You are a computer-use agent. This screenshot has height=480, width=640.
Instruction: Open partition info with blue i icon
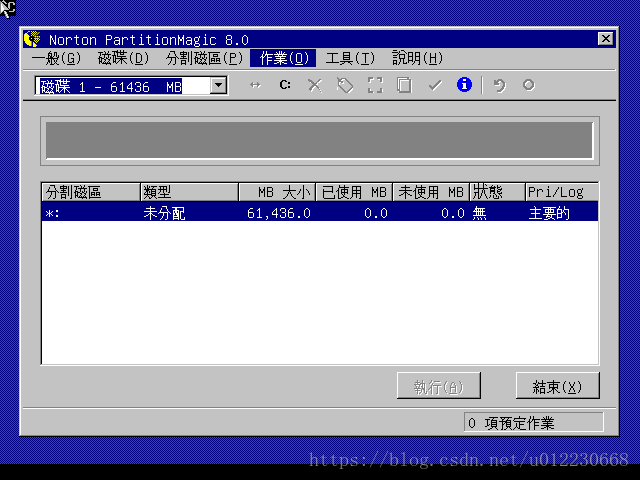click(464, 85)
